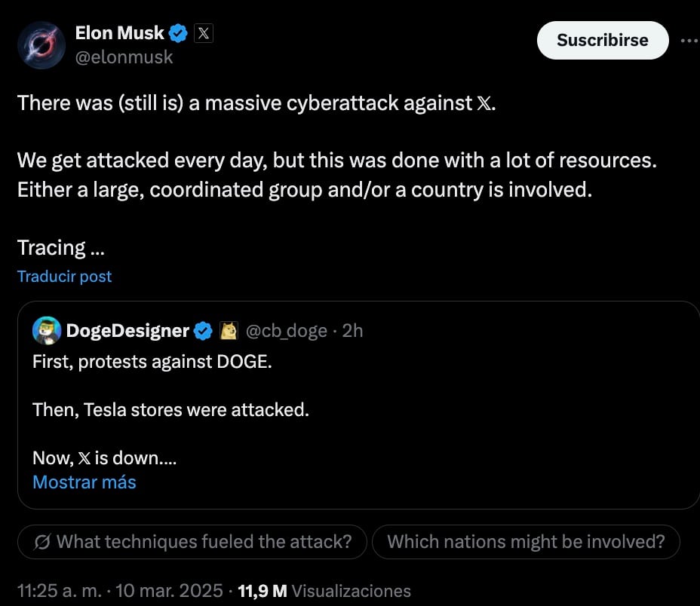Expand quoted post with Mostrar más

pos(84,482)
